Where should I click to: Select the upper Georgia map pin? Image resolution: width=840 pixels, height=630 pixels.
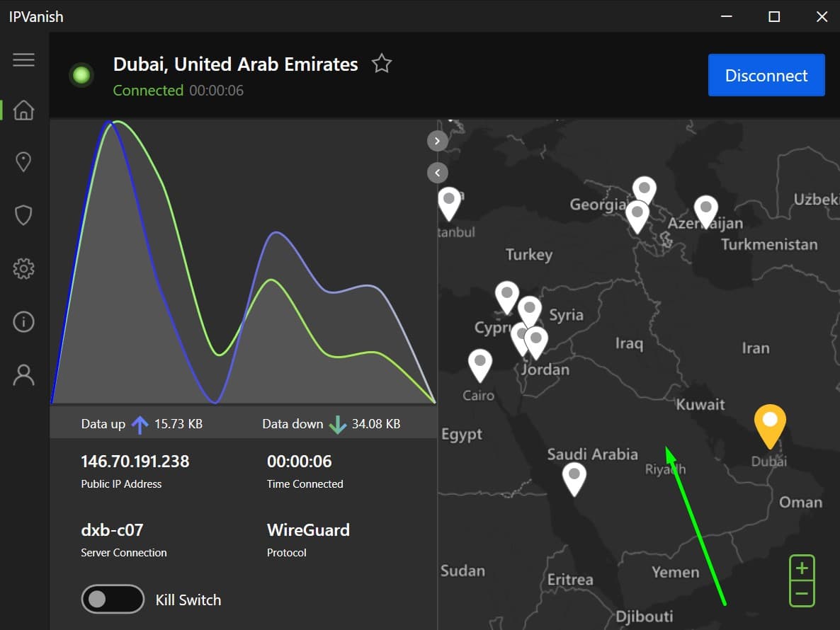click(x=645, y=189)
